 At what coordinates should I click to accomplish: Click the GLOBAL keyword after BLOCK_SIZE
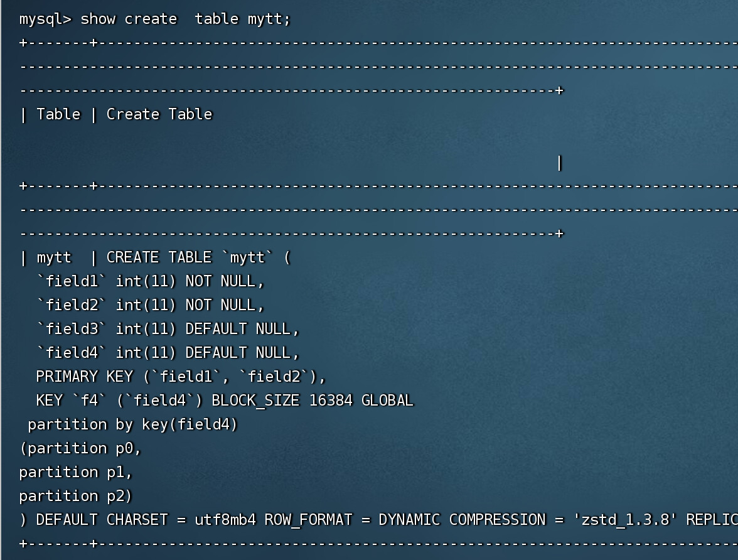click(x=387, y=401)
